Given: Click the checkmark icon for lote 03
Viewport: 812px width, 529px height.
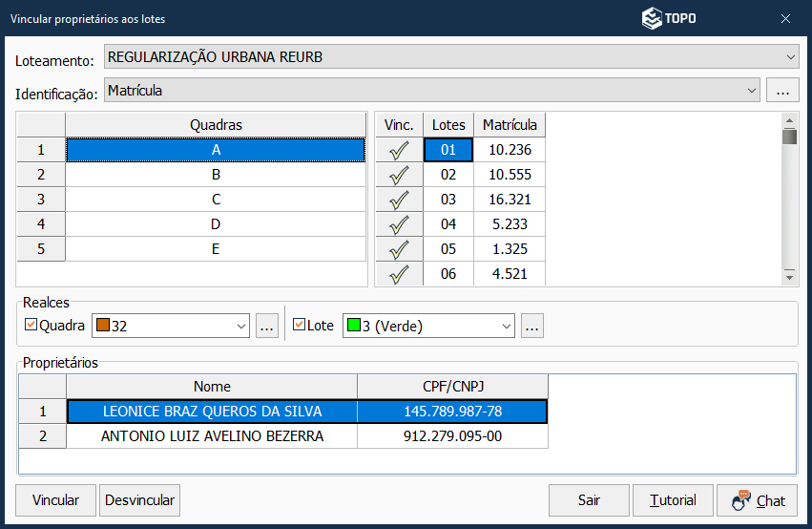Looking at the screenshot, I should click(399, 200).
